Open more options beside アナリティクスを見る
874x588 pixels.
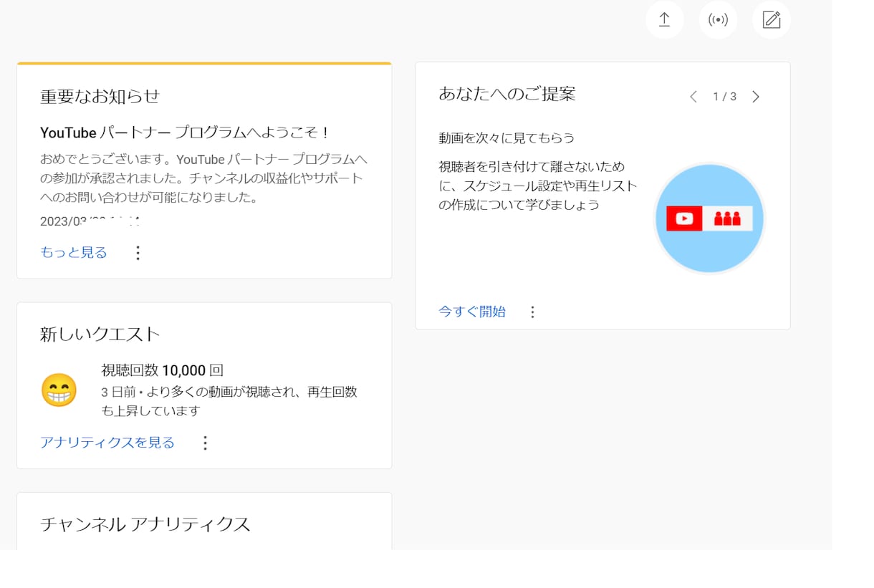[x=205, y=443]
